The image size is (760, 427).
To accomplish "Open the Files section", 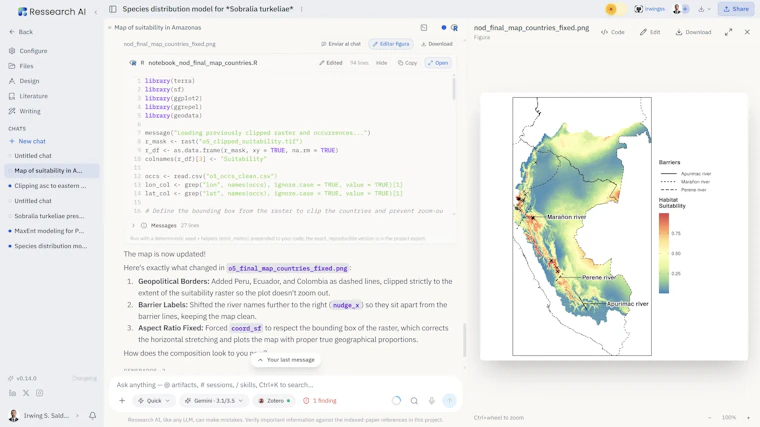I will tap(21, 66).
